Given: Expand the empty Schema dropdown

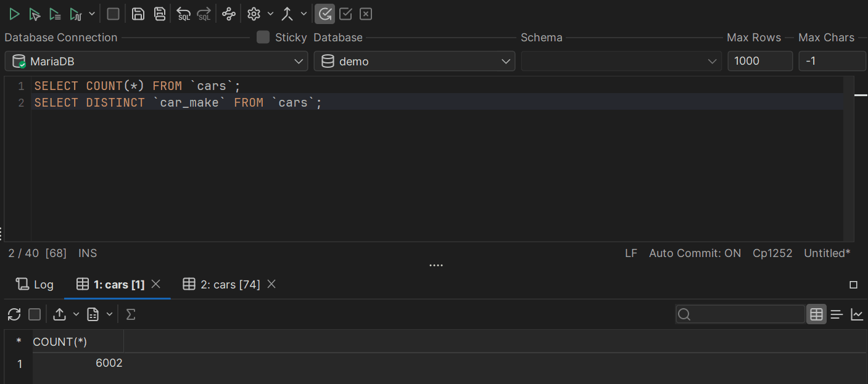Looking at the screenshot, I should (x=621, y=61).
